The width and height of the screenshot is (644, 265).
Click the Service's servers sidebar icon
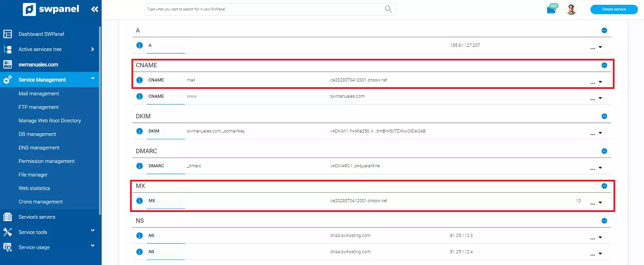(8, 217)
